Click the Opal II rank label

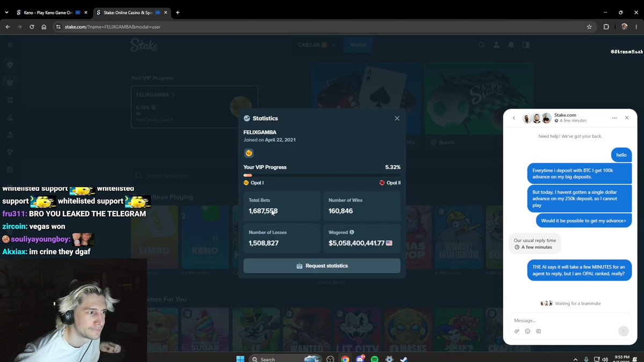[x=390, y=183]
